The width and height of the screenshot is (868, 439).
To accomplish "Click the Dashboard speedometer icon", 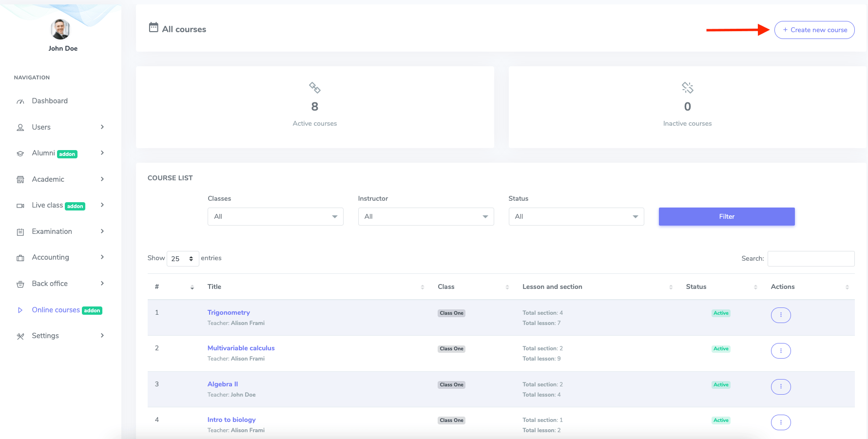I will (x=20, y=101).
